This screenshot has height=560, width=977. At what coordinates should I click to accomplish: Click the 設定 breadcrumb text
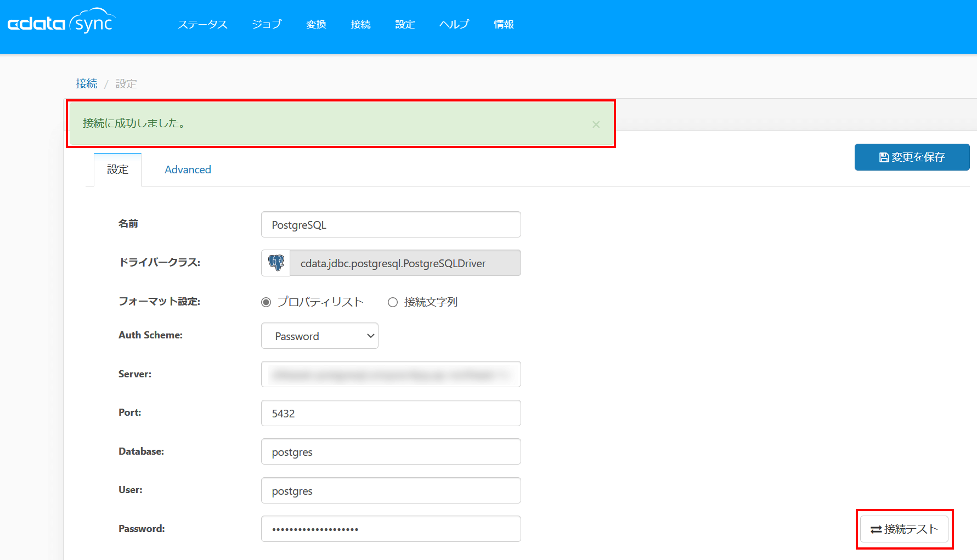(126, 83)
